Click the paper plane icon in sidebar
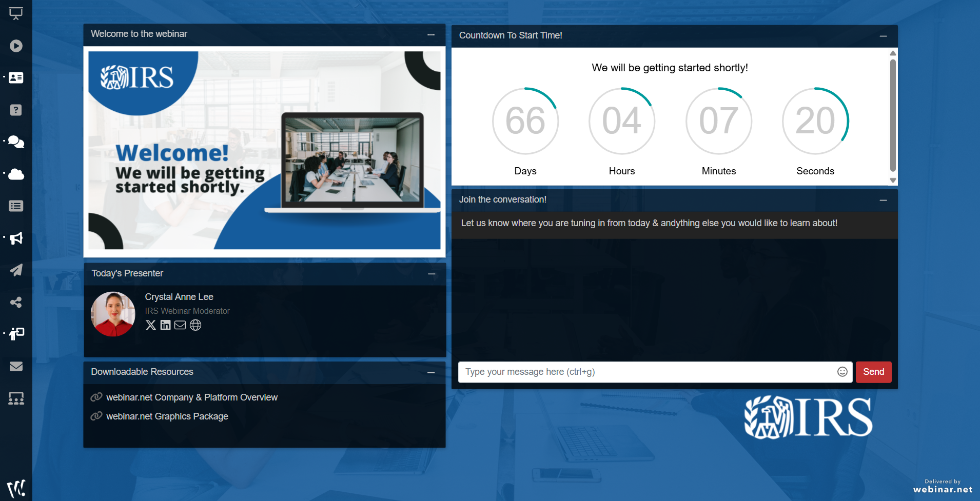Viewport: 980px width, 501px height. 16,270
